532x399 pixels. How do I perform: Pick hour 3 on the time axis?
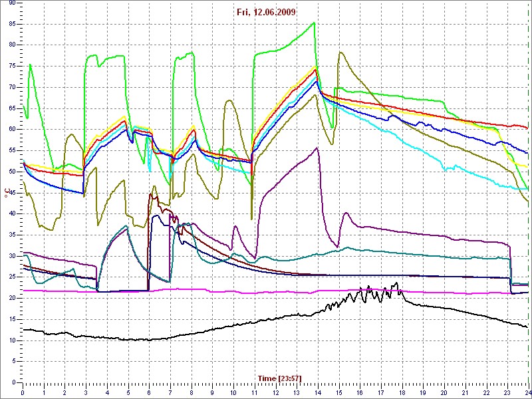[x=86, y=392]
